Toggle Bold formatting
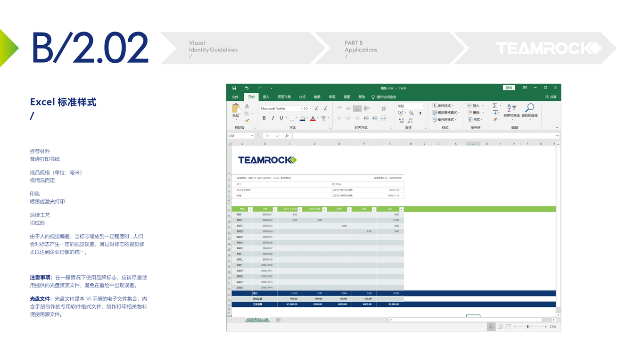 (x=264, y=118)
